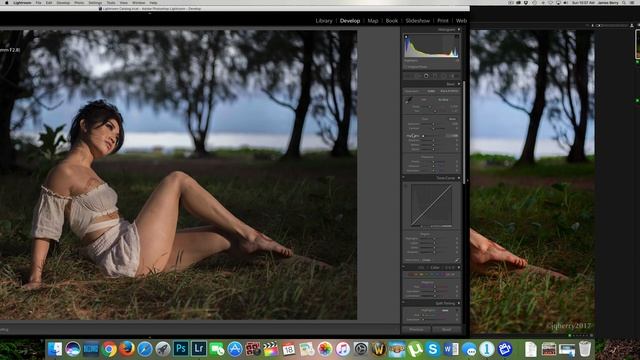Screen dimensions: 640x360
Task: Toggle the Split Toning panel on/off switch
Action: (x=404, y=303)
